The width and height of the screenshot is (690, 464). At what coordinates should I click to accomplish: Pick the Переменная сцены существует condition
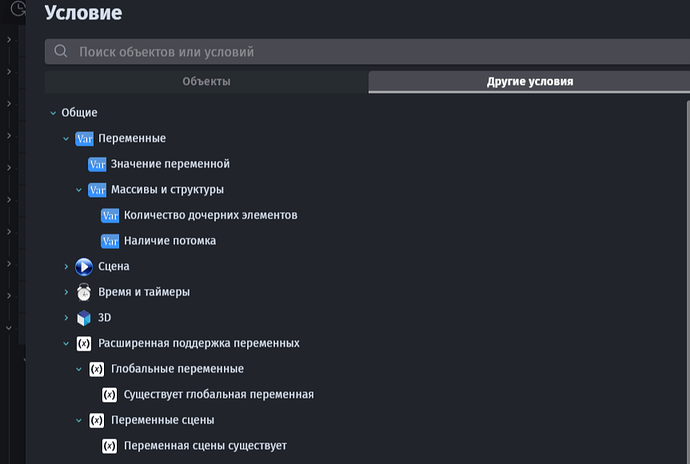click(205, 446)
